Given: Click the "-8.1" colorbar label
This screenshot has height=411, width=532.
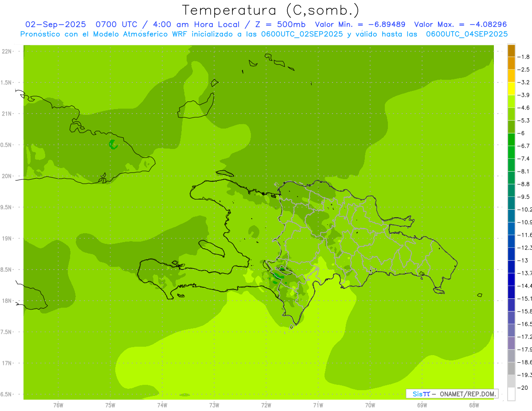Looking at the screenshot, I should [523, 171].
